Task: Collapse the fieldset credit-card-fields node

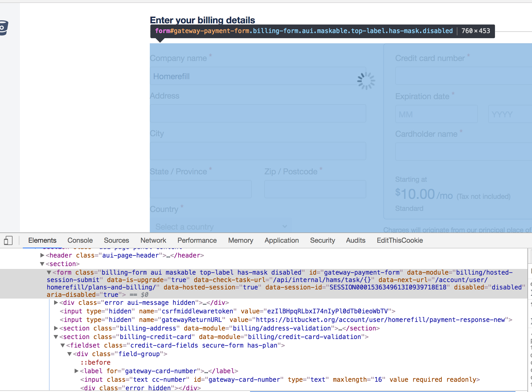Action: [63, 345]
